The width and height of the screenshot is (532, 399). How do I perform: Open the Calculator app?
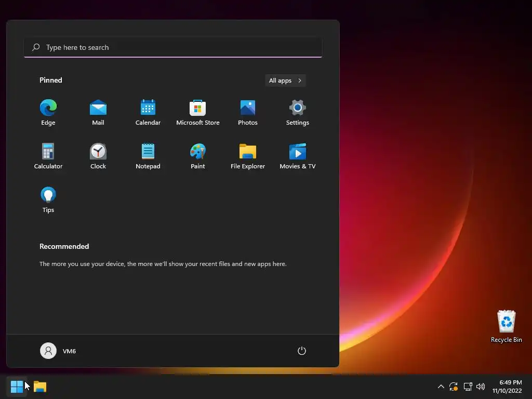[x=48, y=156]
